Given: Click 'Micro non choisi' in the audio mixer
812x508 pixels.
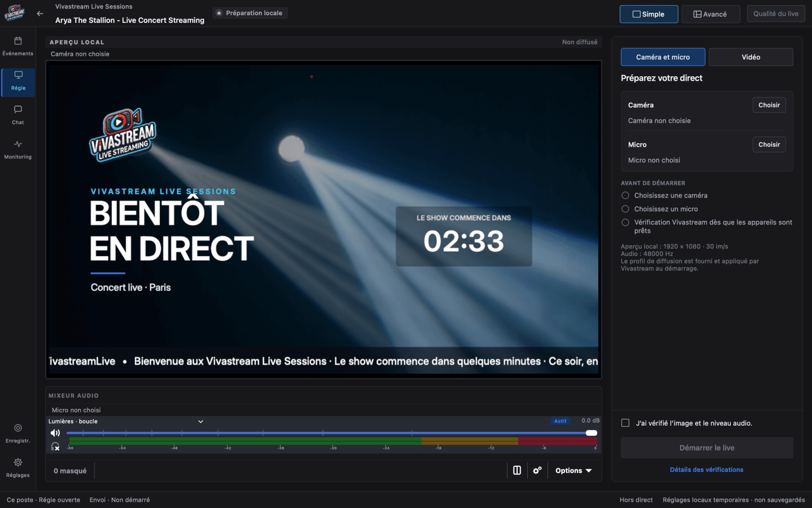Looking at the screenshot, I should (x=76, y=410).
